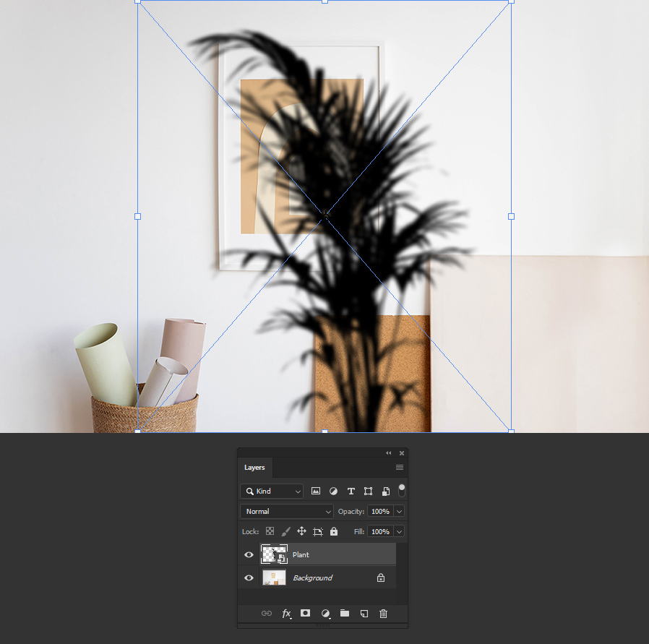The height and width of the screenshot is (644, 649).
Task: Open the fx layer style menu
Action: 286,614
